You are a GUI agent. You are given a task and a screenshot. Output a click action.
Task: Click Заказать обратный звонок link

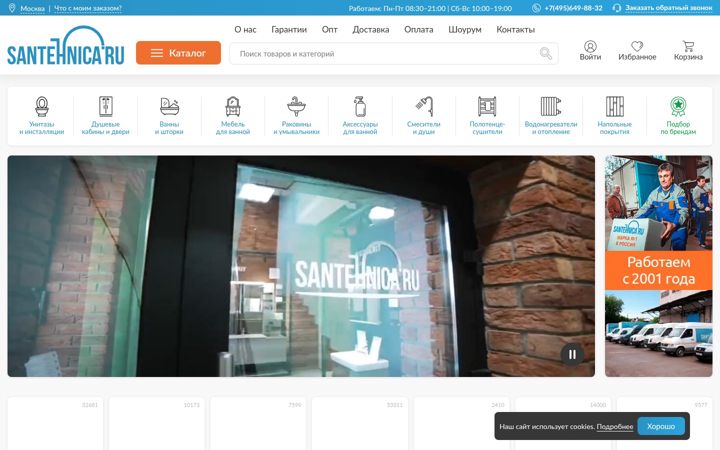pyautogui.click(x=669, y=8)
